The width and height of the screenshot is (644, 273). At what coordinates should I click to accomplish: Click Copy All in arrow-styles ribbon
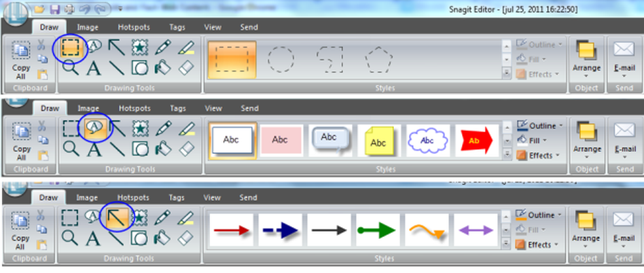[20, 229]
